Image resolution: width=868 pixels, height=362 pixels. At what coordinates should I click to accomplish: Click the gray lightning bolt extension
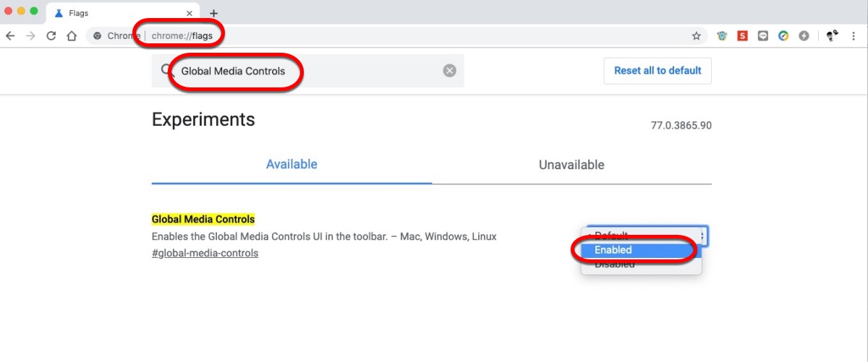[804, 35]
